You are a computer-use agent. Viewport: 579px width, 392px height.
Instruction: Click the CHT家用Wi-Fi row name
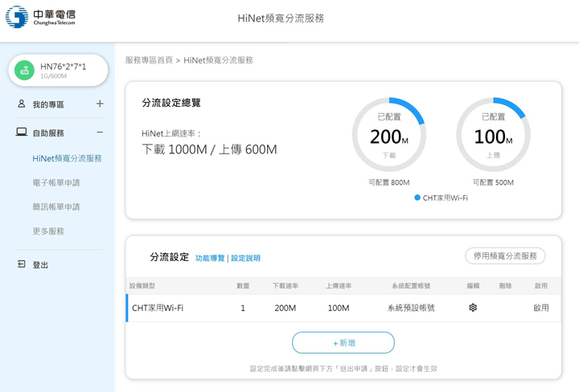(x=158, y=308)
